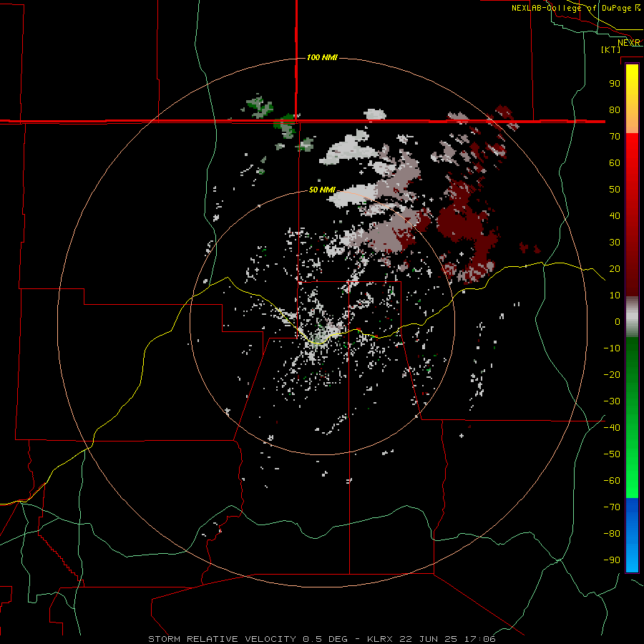The height and width of the screenshot is (644, 644).
Task: Select the -90 value on velocity scale
Action: pyautogui.click(x=612, y=560)
